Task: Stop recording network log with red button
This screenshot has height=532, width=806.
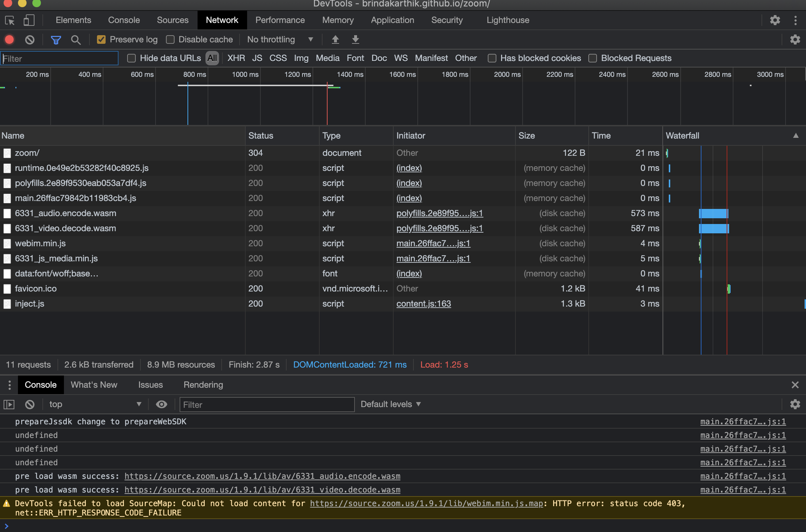Action: (10, 39)
